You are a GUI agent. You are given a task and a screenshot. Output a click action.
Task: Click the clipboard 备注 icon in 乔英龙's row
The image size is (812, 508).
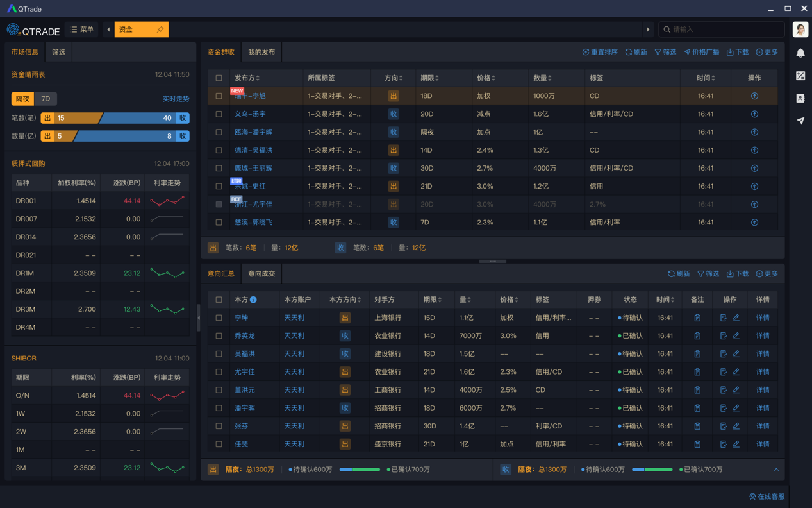pos(697,335)
